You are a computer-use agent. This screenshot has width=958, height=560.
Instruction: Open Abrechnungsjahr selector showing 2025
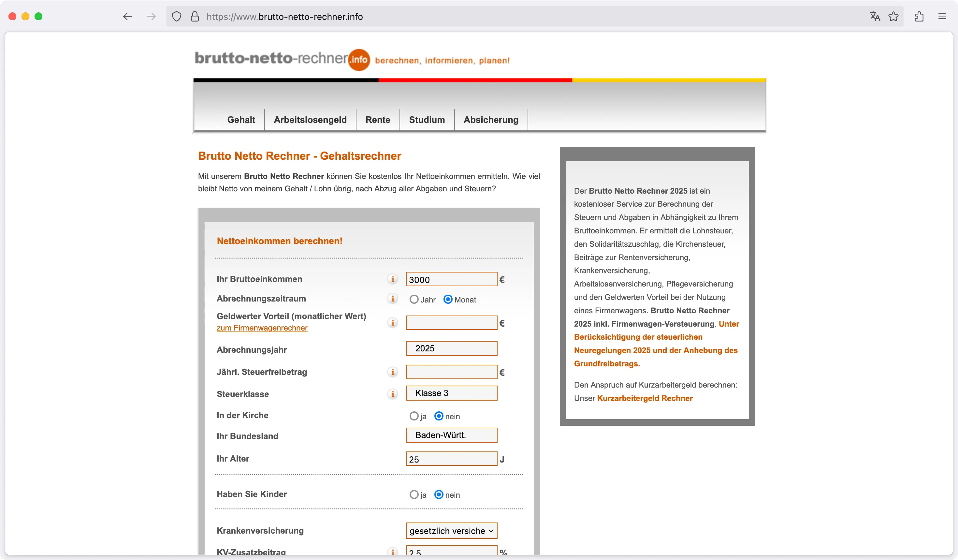click(451, 348)
